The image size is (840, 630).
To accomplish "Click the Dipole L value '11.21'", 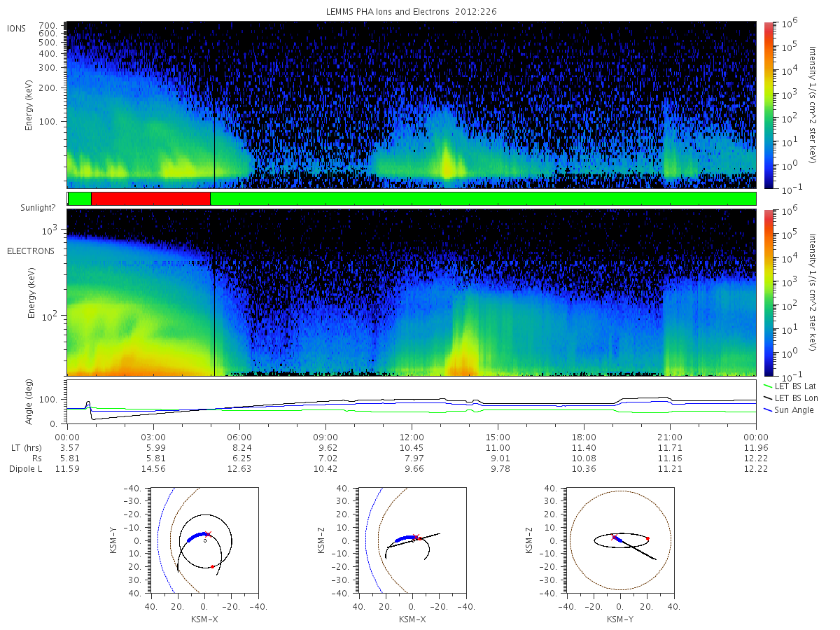I will click(x=670, y=469).
